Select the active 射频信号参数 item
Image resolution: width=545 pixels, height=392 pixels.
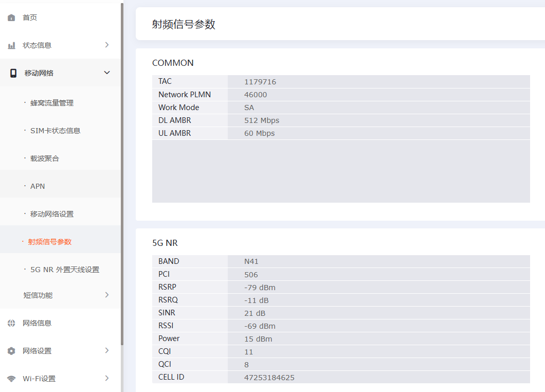[50, 242]
